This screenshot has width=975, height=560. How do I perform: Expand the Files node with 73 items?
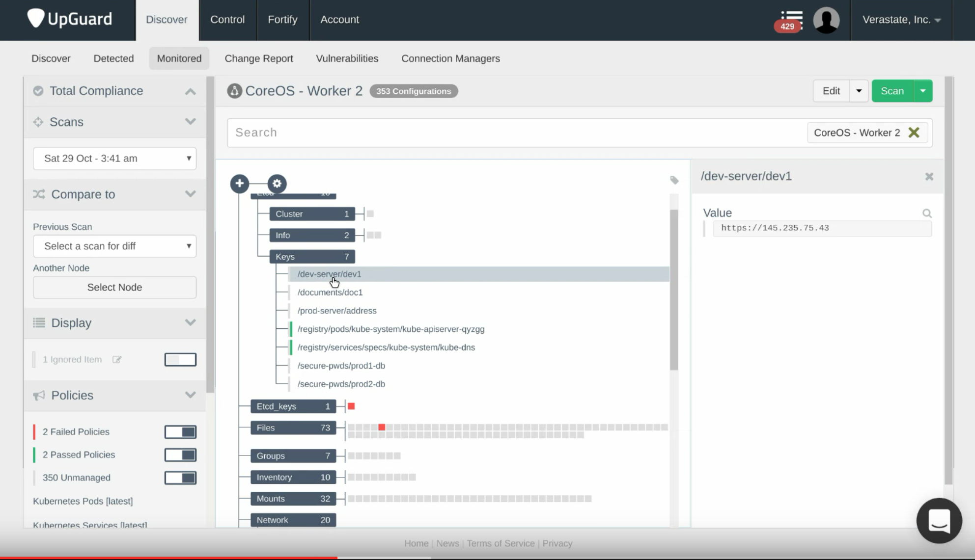tap(293, 428)
